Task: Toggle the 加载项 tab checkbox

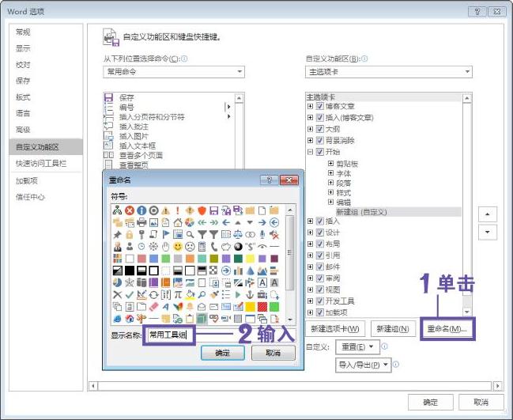Action: pos(320,312)
